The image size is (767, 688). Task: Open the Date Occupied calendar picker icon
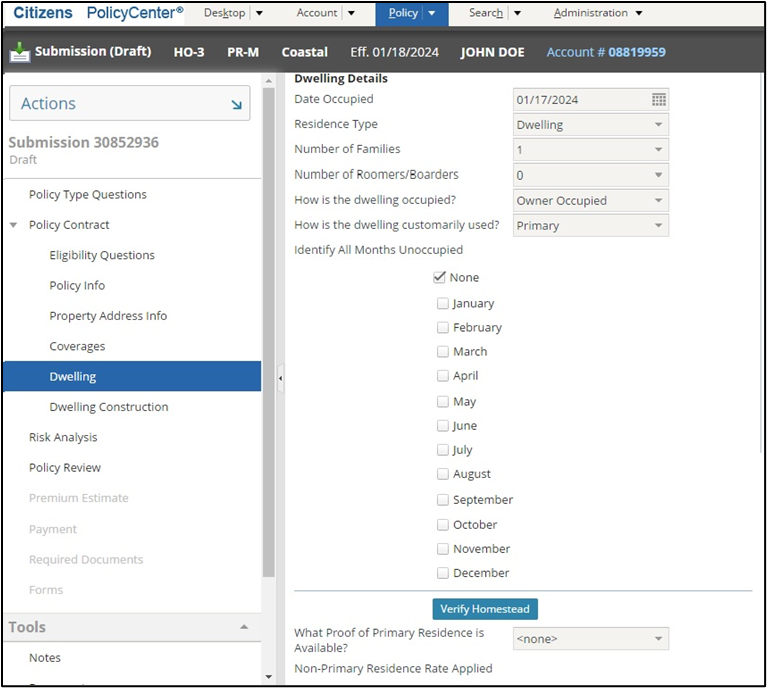tap(658, 100)
